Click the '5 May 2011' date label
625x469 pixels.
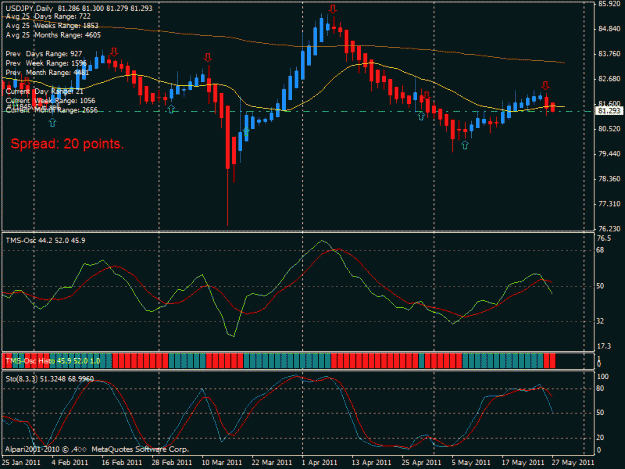(471, 463)
